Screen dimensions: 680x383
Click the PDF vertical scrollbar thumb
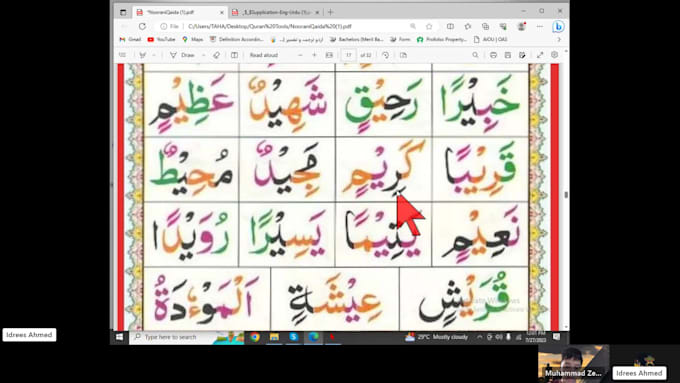(x=566, y=195)
